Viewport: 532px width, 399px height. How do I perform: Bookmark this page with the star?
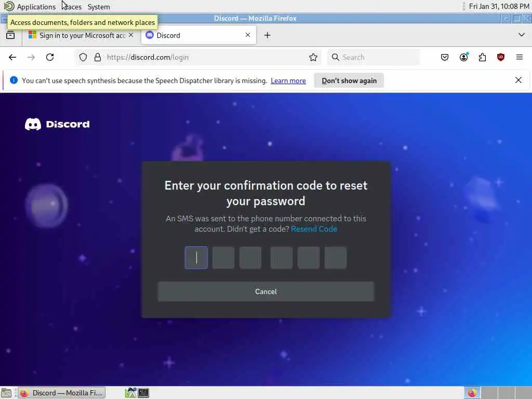coord(313,57)
